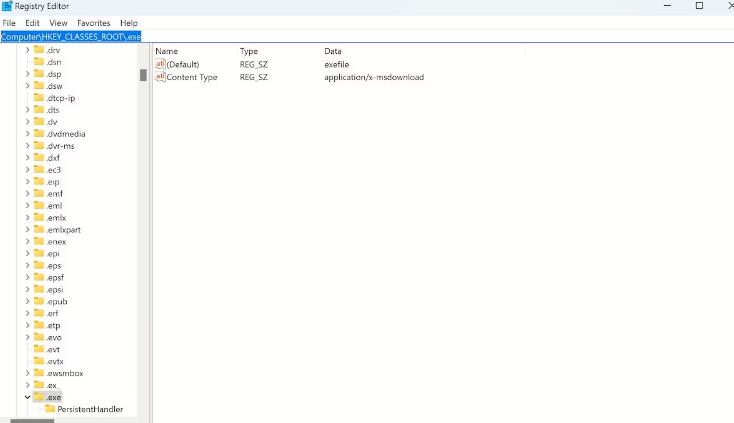Open the Edit menu
The height and width of the screenshot is (423, 734).
pyautogui.click(x=33, y=22)
